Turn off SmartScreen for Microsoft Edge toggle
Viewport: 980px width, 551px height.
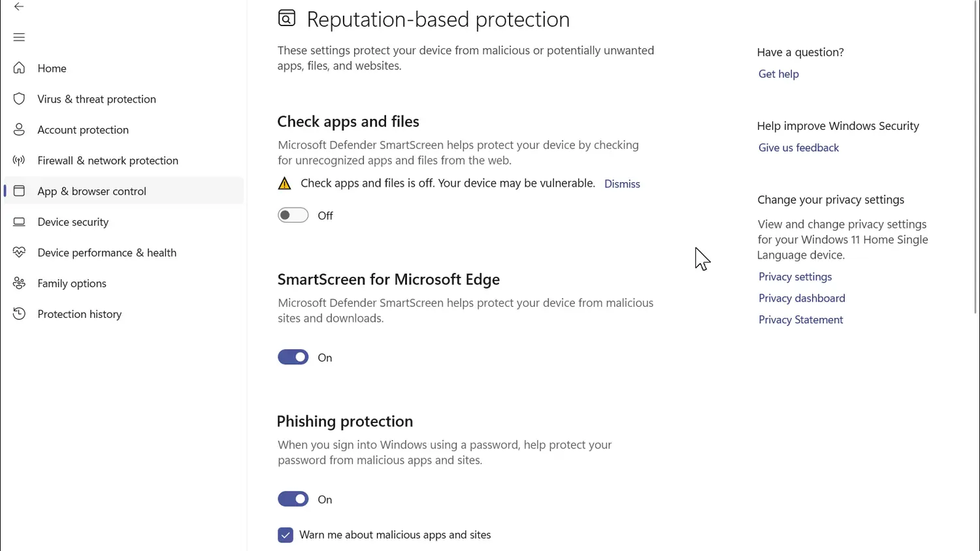(x=293, y=357)
